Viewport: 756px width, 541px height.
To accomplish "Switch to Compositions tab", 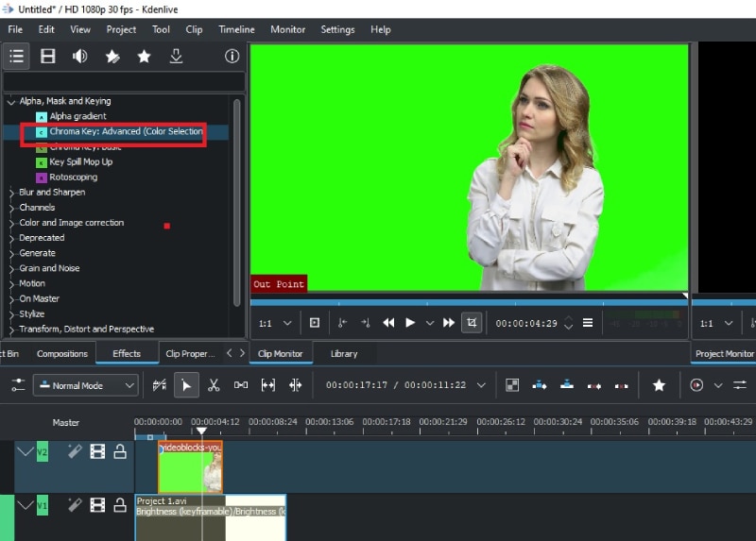I will [62, 354].
